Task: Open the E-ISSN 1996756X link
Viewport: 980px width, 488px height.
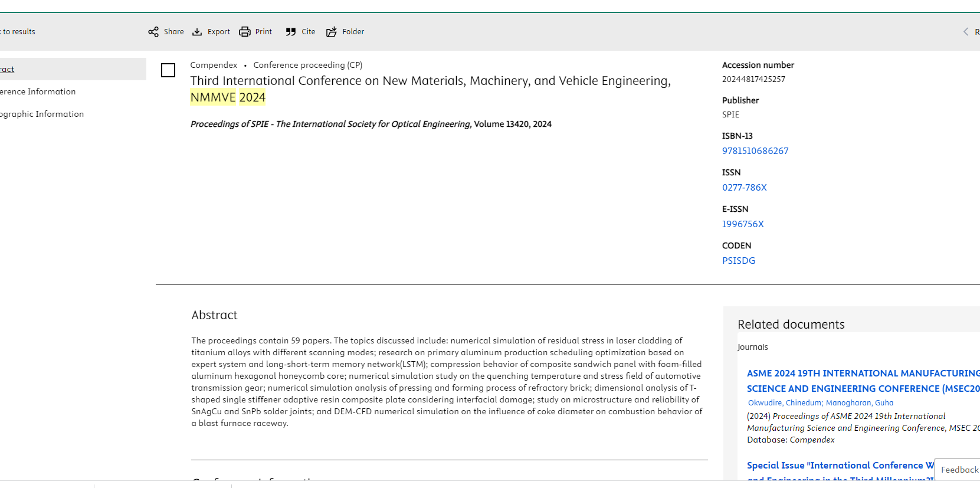Action: pos(743,224)
